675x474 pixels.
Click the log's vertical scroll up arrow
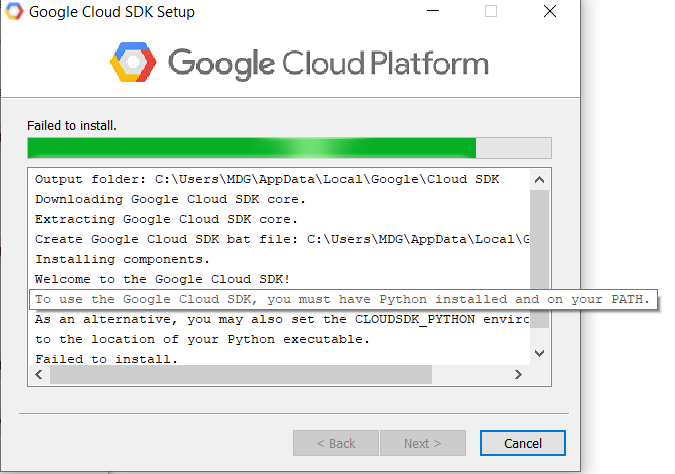540,179
